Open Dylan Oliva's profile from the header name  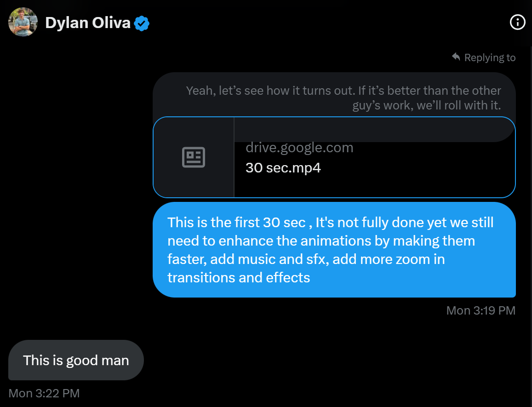point(87,23)
